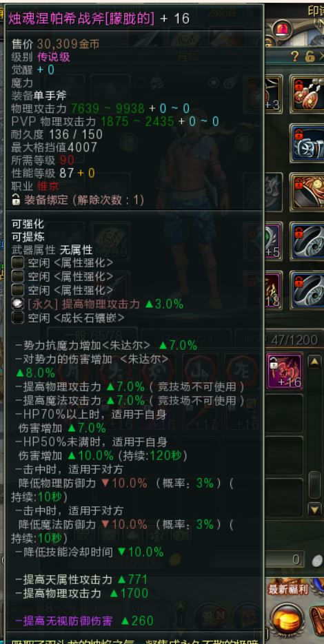Click first empty attribute enhancement socket
The image size is (324, 644).
click(x=18, y=263)
